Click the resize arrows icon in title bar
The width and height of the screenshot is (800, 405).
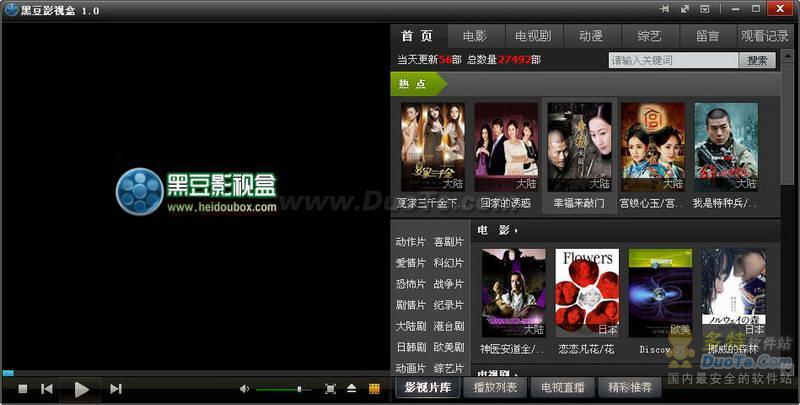(x=685, y=9)
